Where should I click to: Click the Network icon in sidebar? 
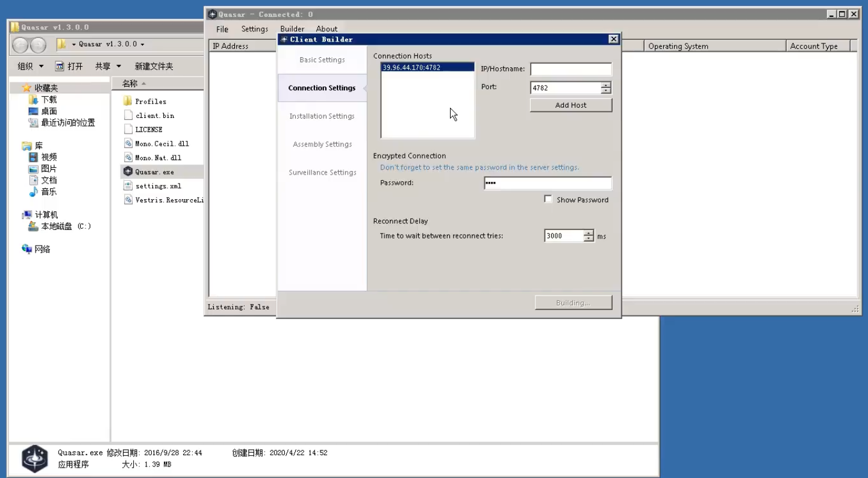coord(27,249)
